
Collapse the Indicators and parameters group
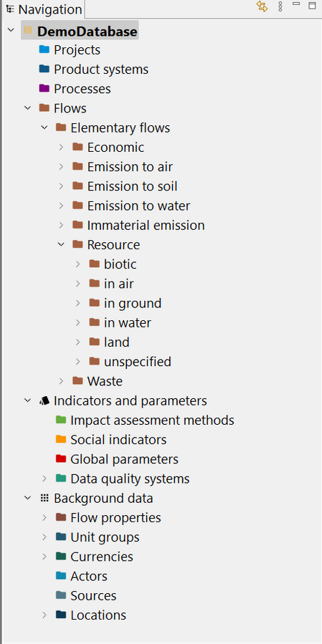click(x=28, y=400)
